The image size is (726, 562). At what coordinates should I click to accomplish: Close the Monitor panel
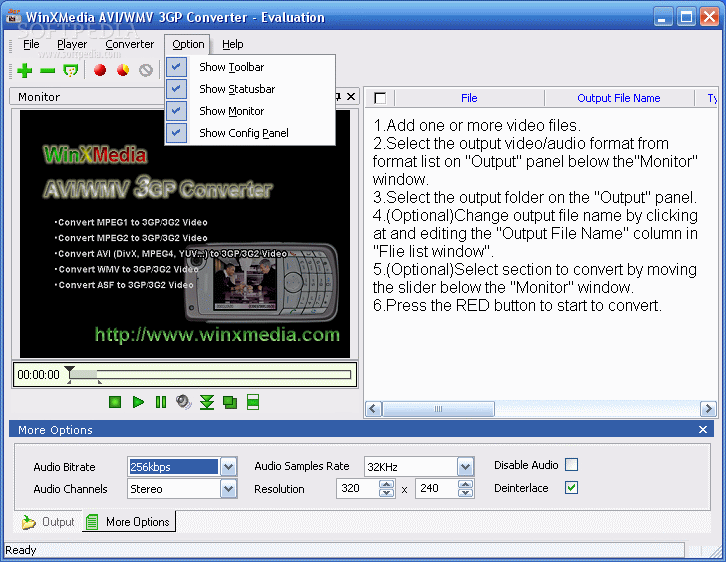click(x=351, y=96)
